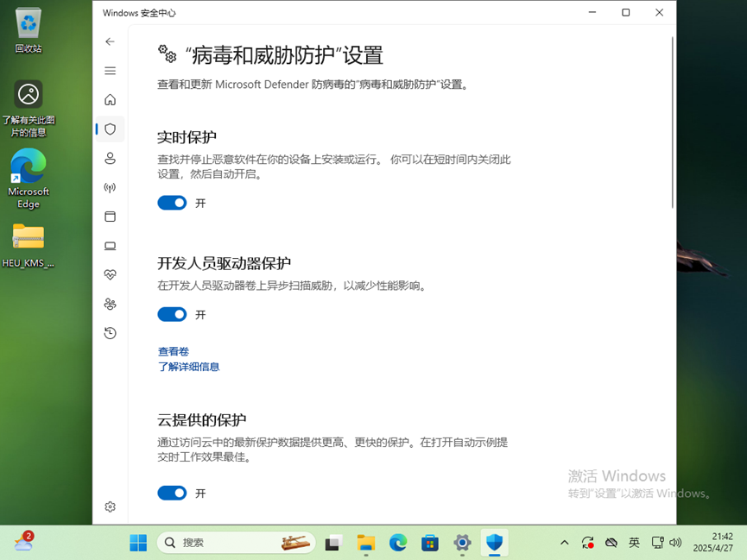
Task: Open the hamburger navigation menu
Action: pos(110,71)
